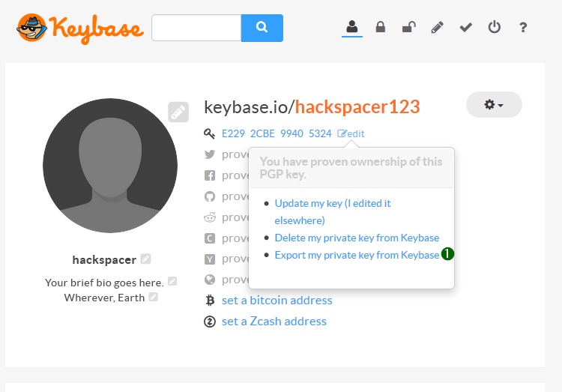Image resolution: width=562 pixels, height=392 pixels.
Task: Click the default avatar picture
Action: 110,166
